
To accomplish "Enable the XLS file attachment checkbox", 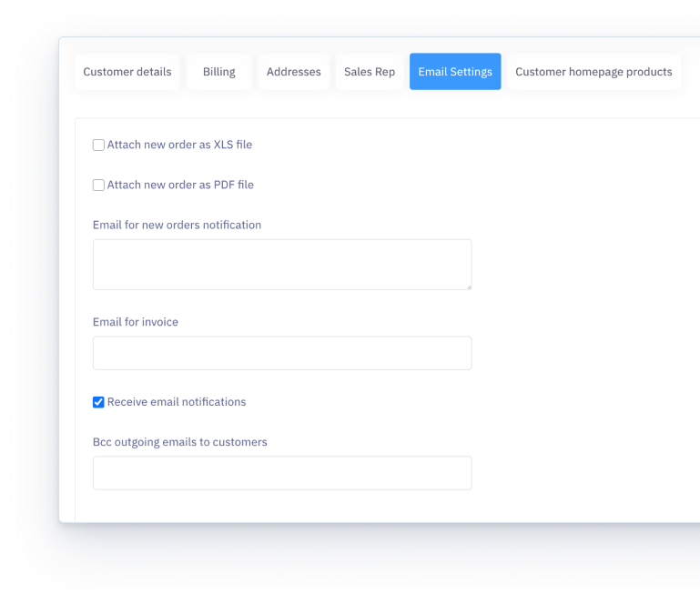I will (98, 145).
